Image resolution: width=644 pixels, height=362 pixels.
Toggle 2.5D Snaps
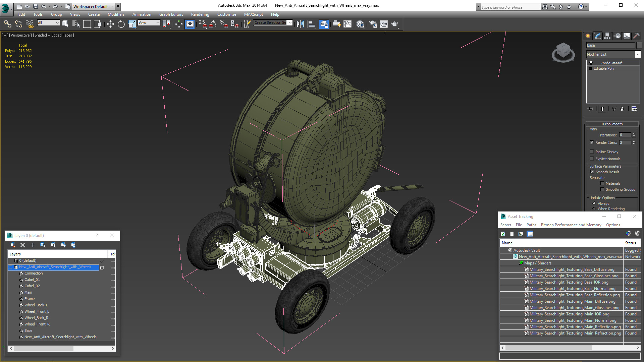(x=203, y=24)
